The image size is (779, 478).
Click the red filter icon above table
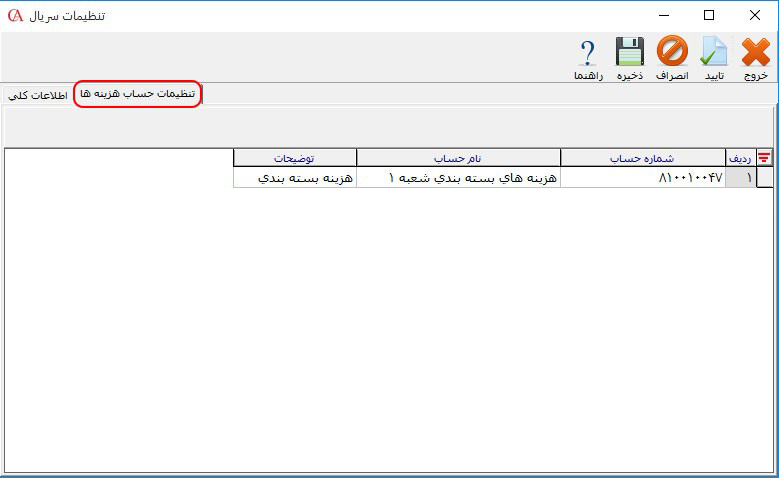(x=765, y=157)
